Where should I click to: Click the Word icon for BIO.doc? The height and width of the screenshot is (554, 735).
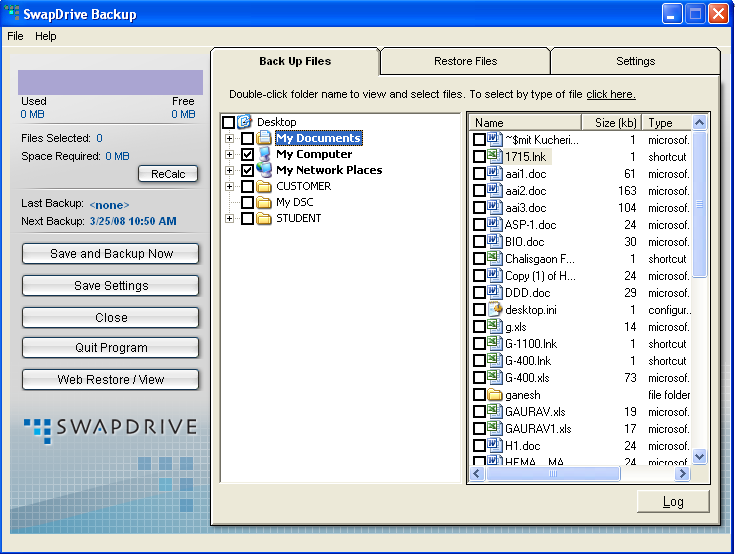[x=494, y=241]
